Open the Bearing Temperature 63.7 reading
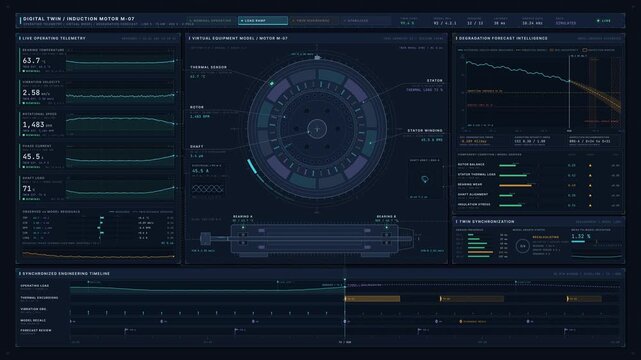The height and width of the screenshot is (360, 641). point(34,61)
